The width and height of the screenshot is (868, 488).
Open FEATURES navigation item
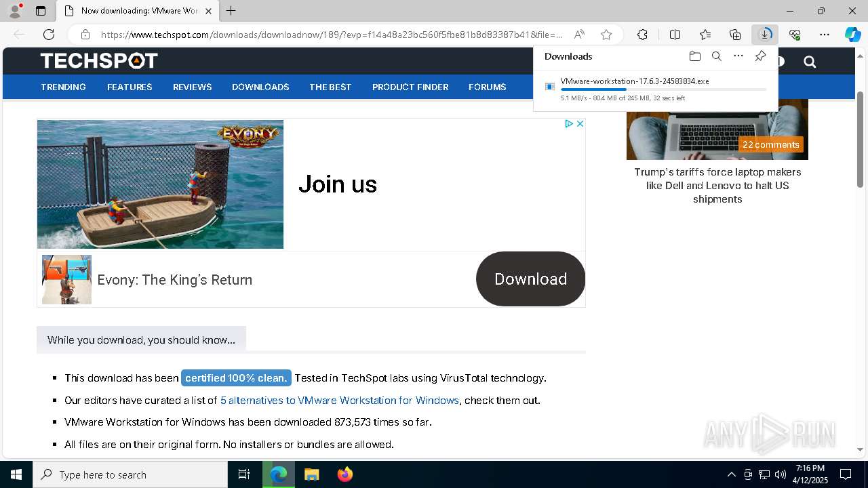(x=130, y=87)
